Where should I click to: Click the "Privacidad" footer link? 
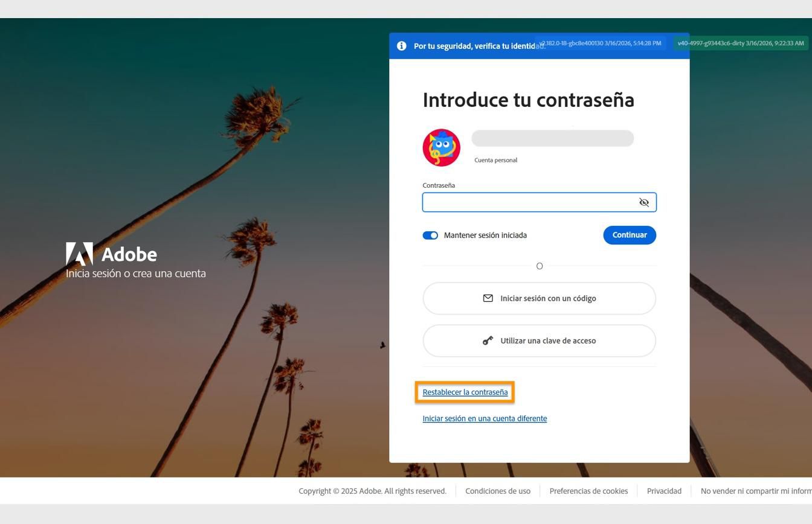663,491
